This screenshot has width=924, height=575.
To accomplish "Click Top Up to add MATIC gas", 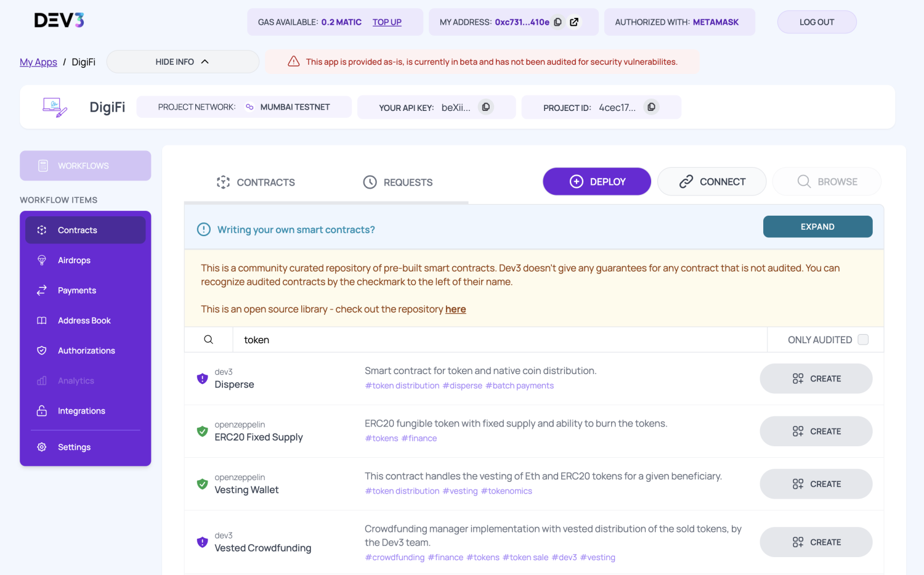I will click(x=387, y=22).
